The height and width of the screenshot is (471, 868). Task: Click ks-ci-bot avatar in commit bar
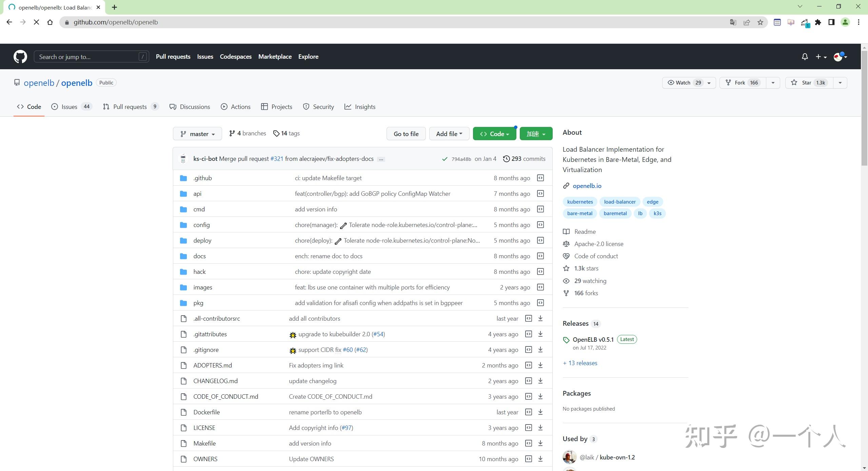tap(183, 159)
